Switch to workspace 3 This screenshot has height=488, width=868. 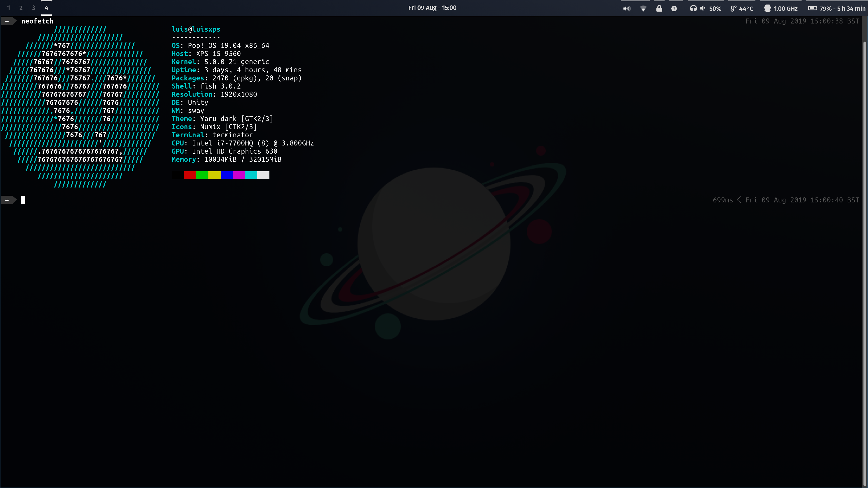tap(33, 7)
